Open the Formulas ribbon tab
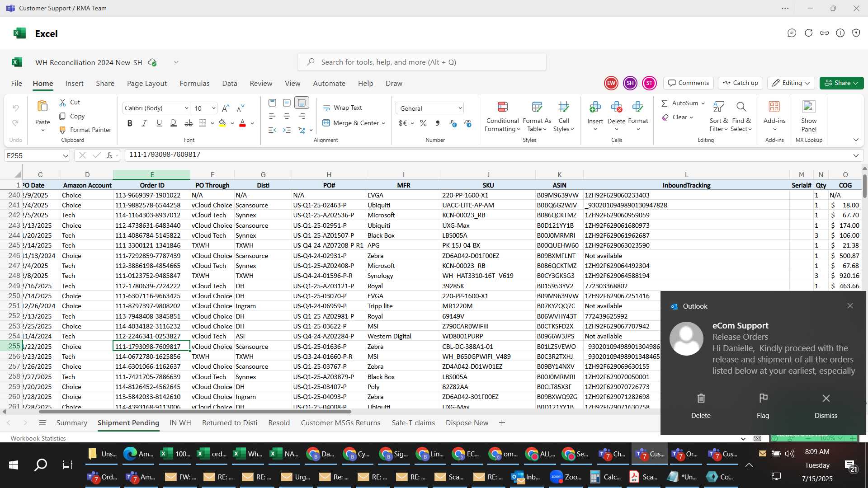The image size is (868, 488). point(194,84)
